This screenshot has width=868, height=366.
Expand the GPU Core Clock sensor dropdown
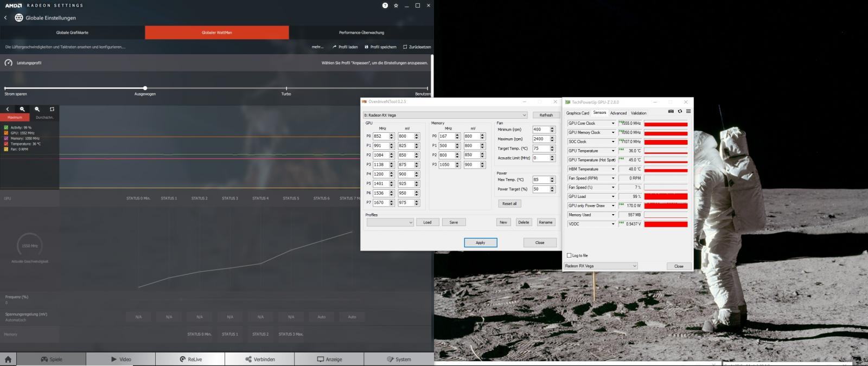point(613,123)
